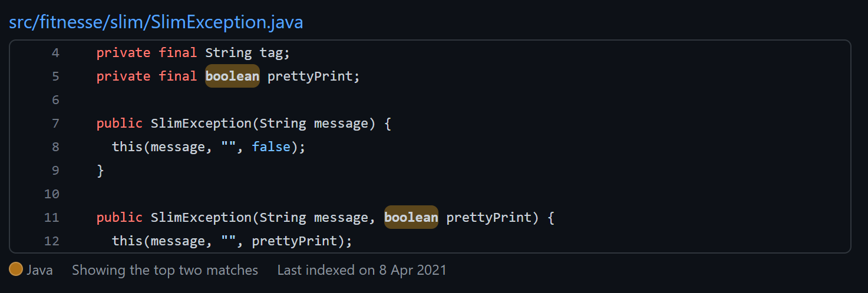Click "private" keyword on the String tag line
The image size is (868, 293).
(x=123, y=53)
